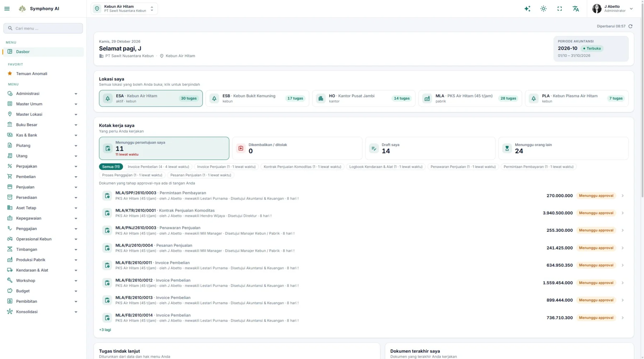The image size is (644, 359).
Task: Select the Semua (11) filter chip
Action: (111, 167)
